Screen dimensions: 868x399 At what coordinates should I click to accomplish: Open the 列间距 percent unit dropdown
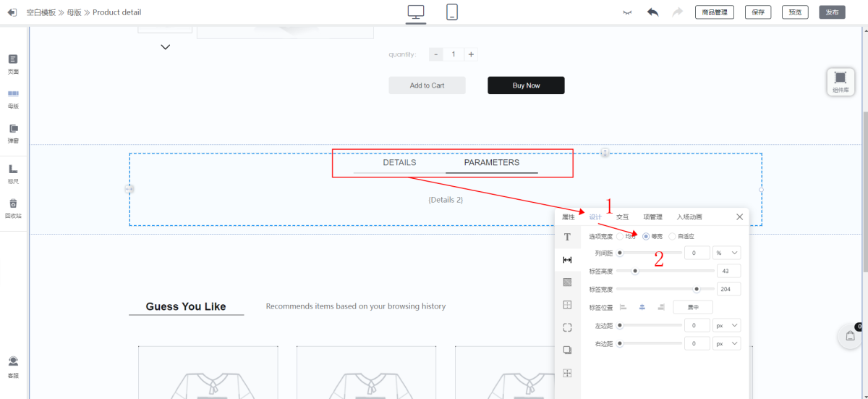pyautogui.click(x=727, y=253)
